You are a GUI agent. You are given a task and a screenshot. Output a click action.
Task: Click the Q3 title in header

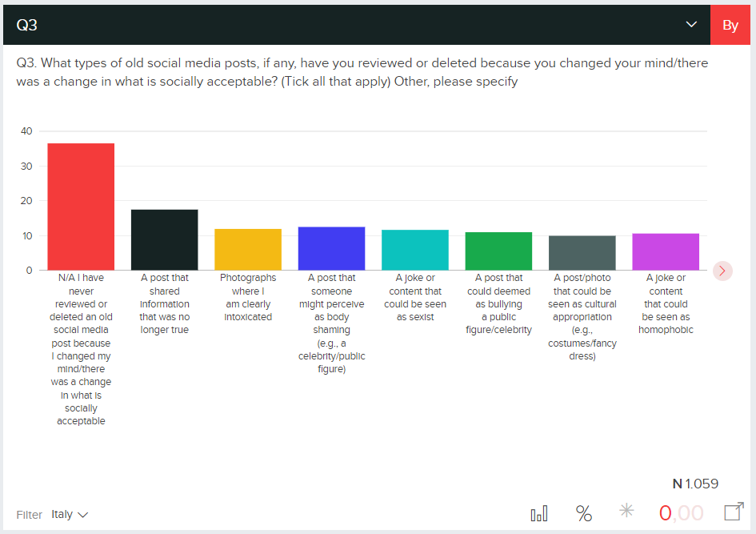point(27,26)
